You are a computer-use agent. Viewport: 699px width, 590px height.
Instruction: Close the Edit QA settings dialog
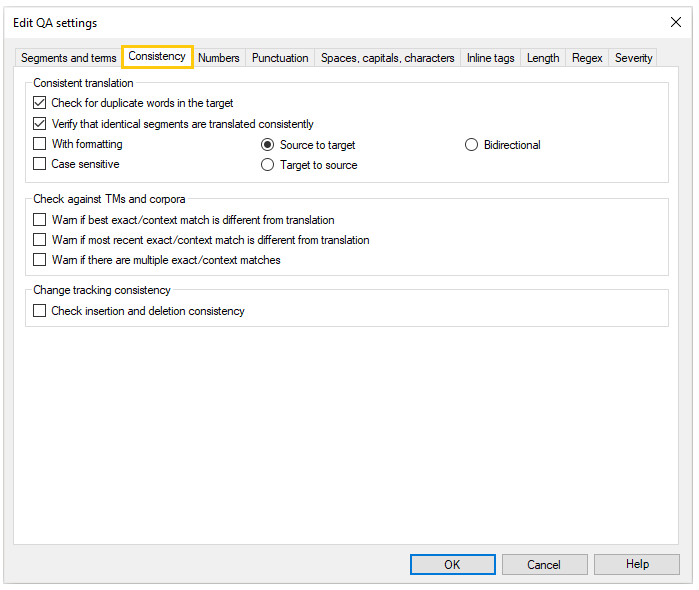point(675,22)
